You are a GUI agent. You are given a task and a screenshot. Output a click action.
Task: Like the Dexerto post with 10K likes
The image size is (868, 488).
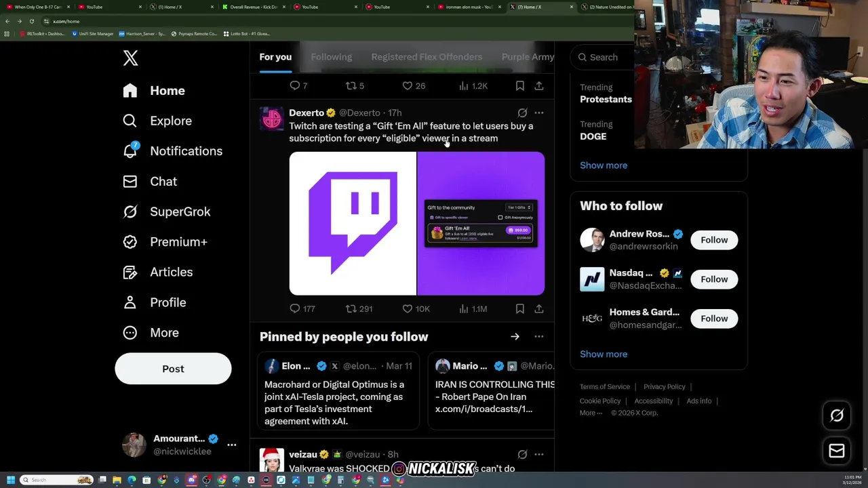pos(416,309)
